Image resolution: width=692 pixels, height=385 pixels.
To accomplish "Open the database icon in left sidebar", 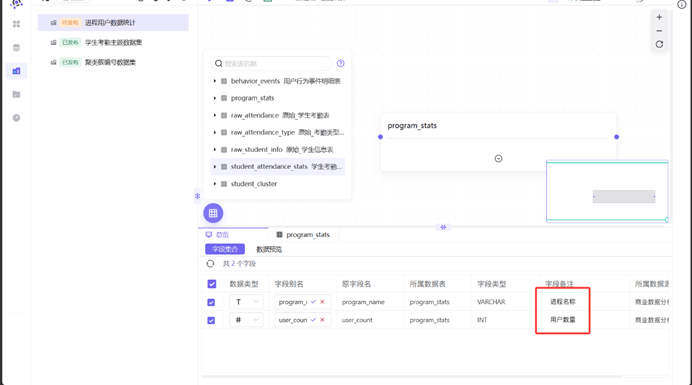I will (16, 48).
